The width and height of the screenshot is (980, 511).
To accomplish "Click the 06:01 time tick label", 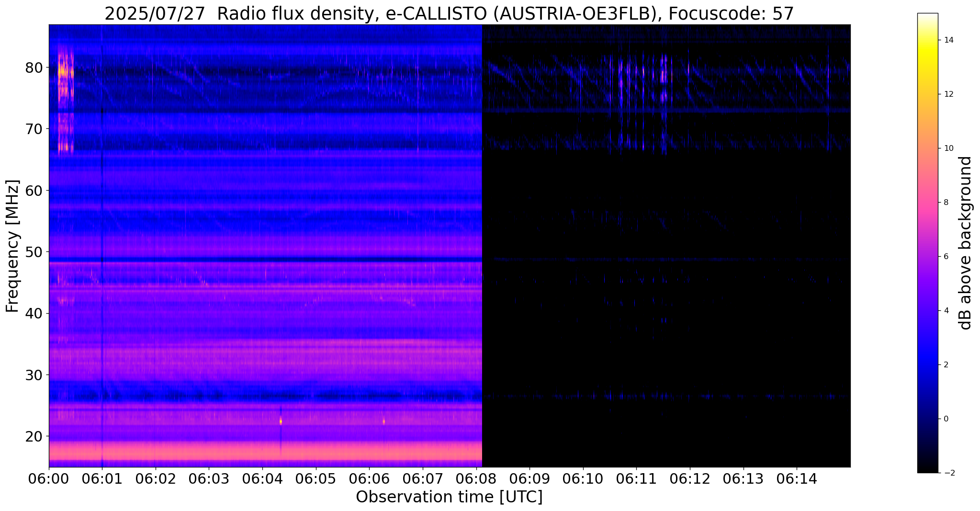I will pos(102,478).
